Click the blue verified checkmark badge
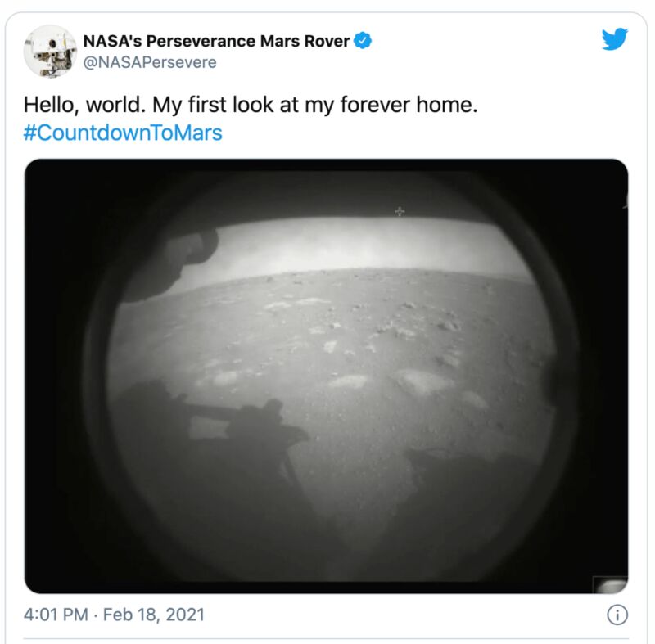 pos(363,40)
